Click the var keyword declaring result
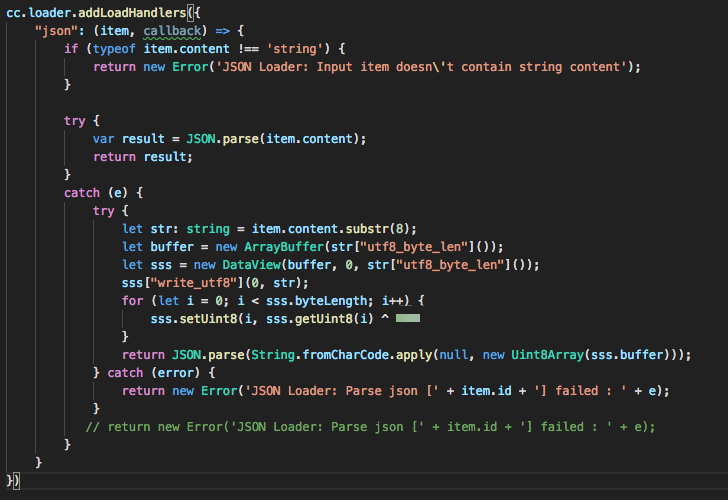The width and height of the screenshot is (728, 500). [x=107, y=138]
